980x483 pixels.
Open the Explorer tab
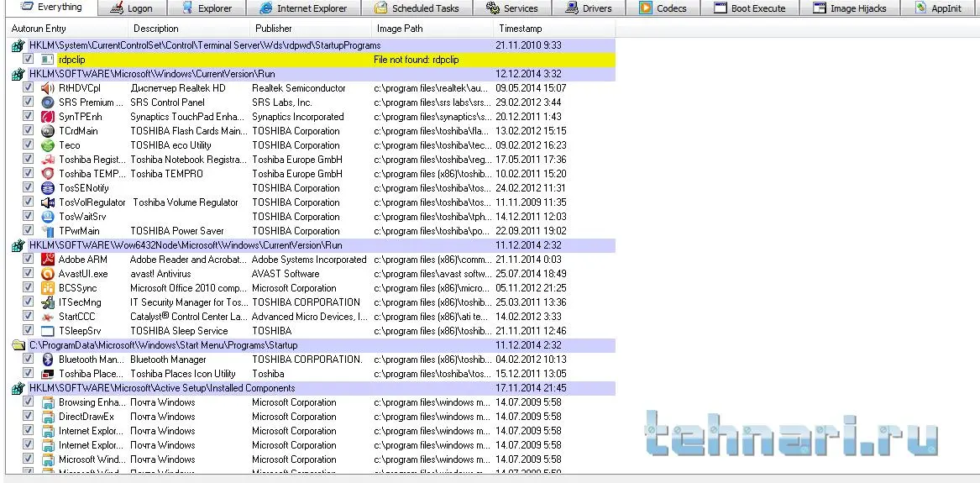pos(207,8)
